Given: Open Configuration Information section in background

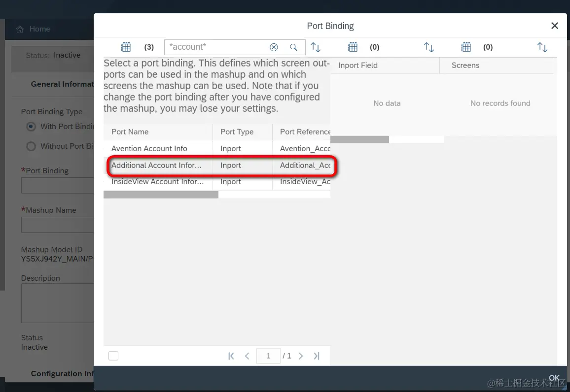Looking at the screenshot, I should tap(62, 373).
